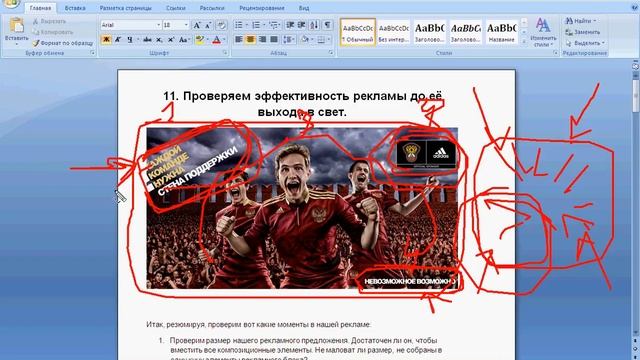
Task: Open the Выделить (Select) menu
Action: tap(585, 43)
